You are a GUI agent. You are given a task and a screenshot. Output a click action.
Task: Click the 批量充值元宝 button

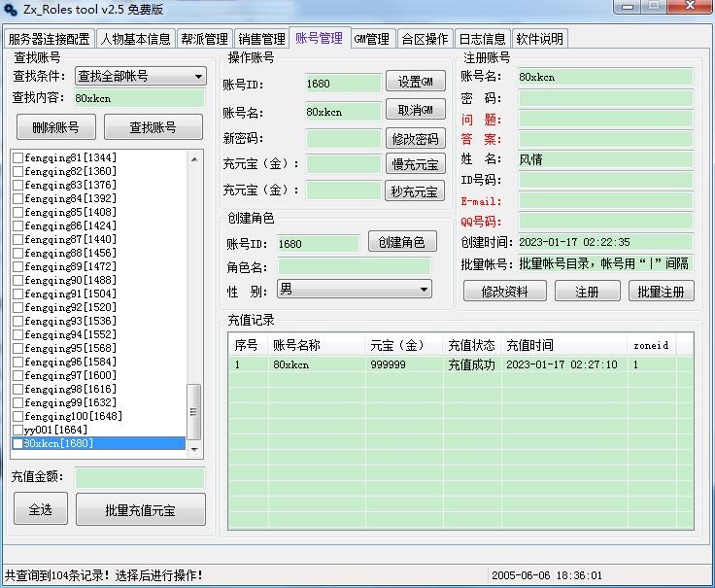(x=141, y=509)
